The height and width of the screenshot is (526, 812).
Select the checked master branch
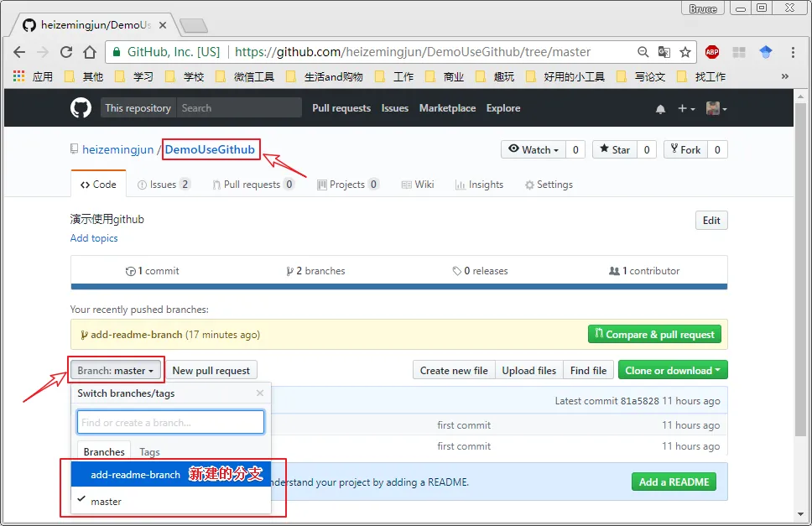(107, 501)
